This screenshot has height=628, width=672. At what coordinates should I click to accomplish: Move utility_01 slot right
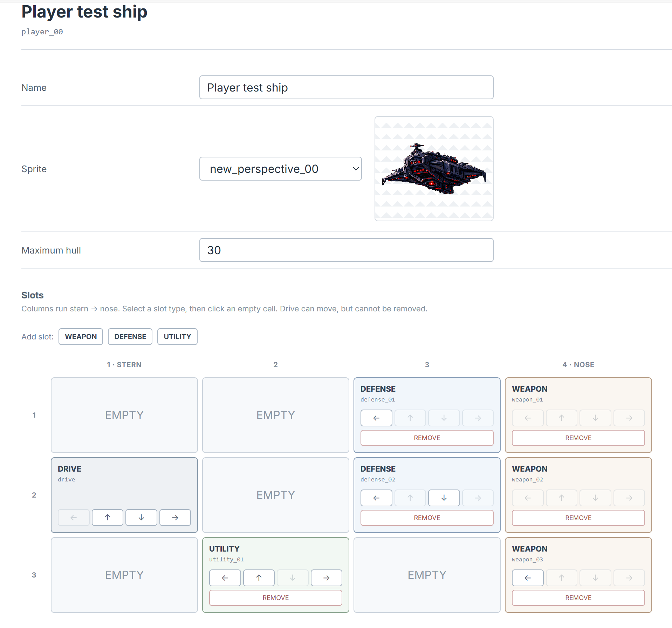(x=327, y=578)
